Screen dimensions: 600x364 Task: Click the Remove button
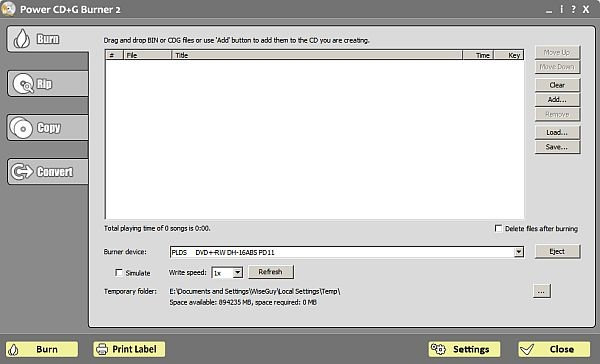557,114
